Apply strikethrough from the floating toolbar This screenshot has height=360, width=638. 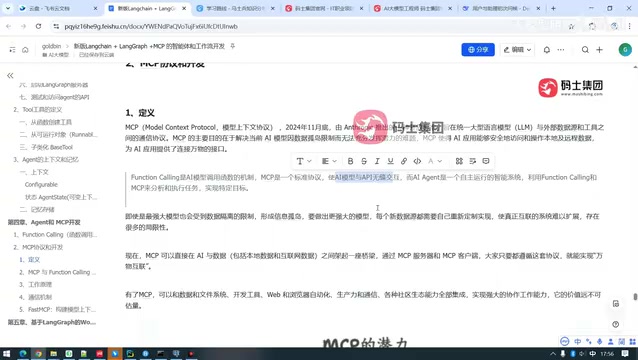click(364, 161)
